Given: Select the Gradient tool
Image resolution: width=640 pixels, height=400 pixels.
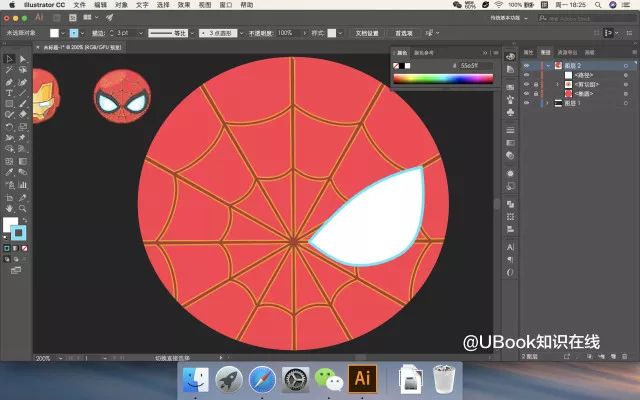Looking at the screenshot, I should click(x=23, y=161).
